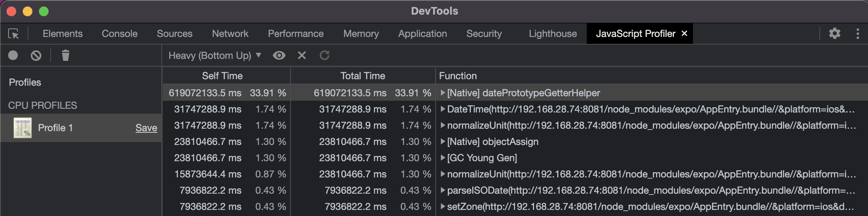Click the restore all functions reload icon

[x=325, y=55]
